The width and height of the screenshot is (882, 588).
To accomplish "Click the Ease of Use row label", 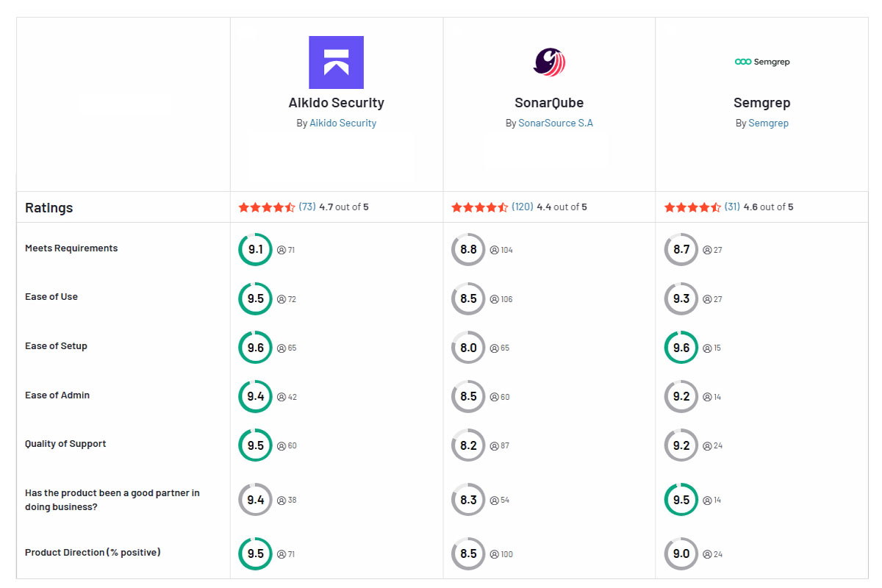I will (x=51, y=297).
